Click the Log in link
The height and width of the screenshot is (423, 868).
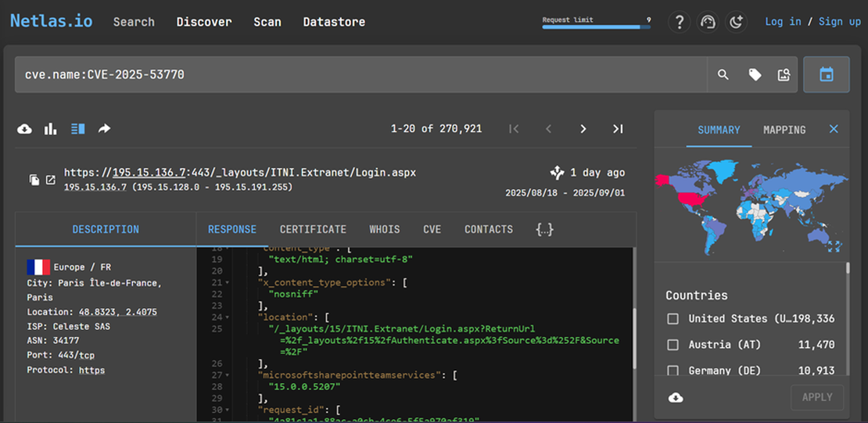783,22
